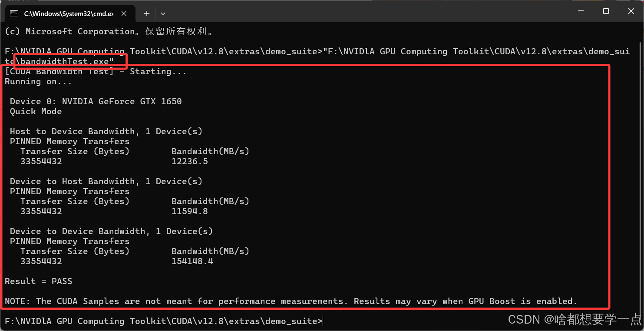Click the blinking cursor at the command prompt
The image size is (644, 331).
322,321
